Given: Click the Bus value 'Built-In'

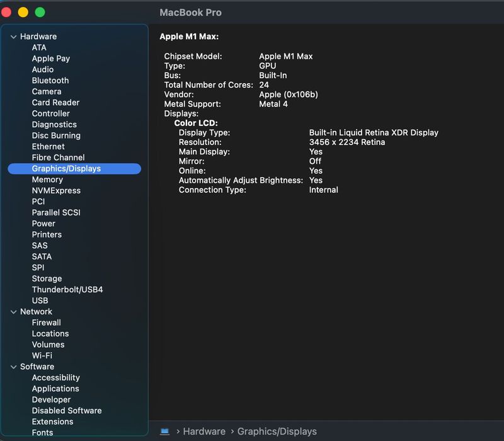Looking at the screenshot, I should coord(273,76).
